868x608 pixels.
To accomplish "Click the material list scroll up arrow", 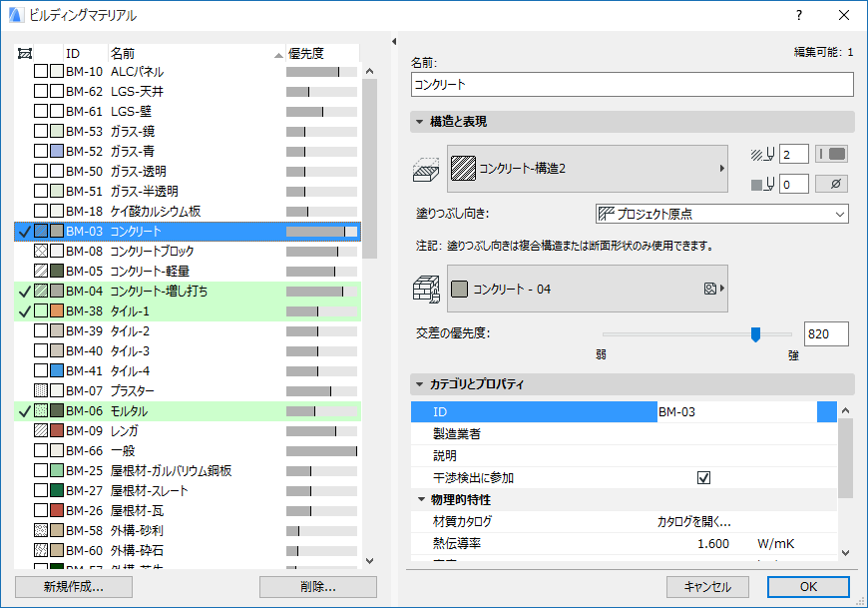I will coord(370,71).
